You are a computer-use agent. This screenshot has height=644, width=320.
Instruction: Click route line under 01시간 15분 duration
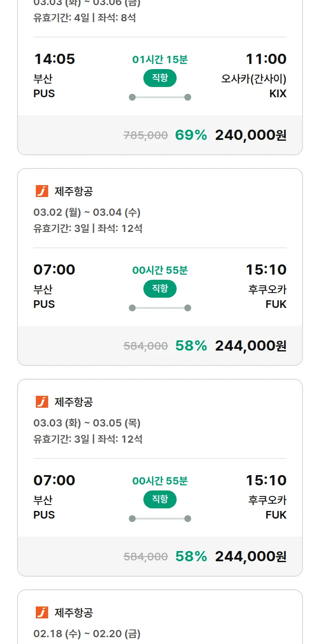[x=160, y=97]
